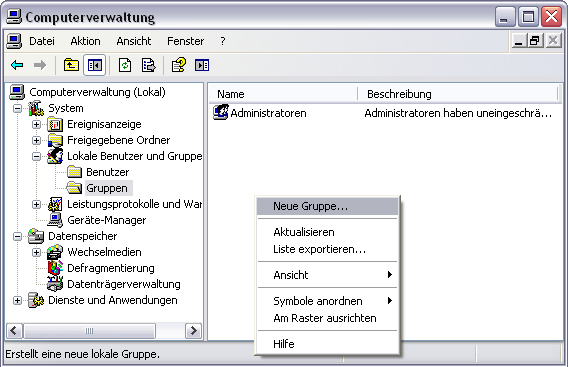Restore the inner MDI window
This screenshot has height=367, width=568.
point(535,41)
